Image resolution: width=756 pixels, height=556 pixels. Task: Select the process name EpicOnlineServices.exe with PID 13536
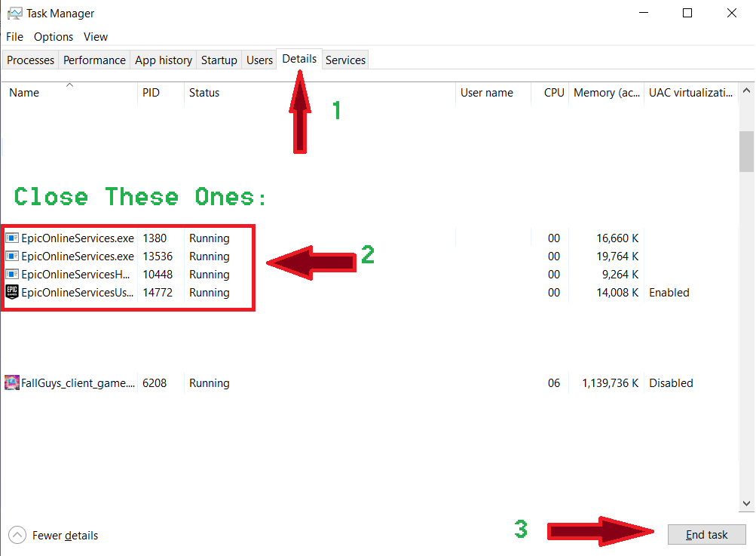[78, 256]
